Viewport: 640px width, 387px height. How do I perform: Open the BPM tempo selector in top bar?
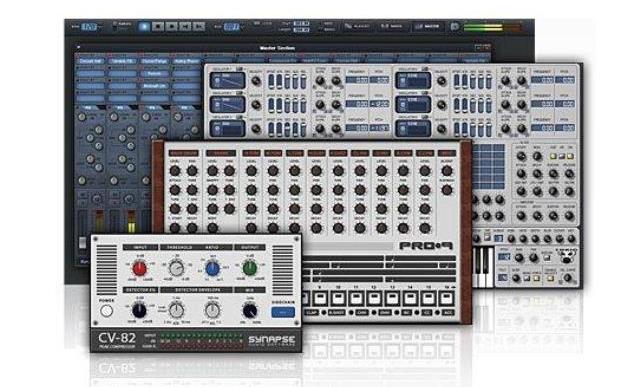click(89, 27)
